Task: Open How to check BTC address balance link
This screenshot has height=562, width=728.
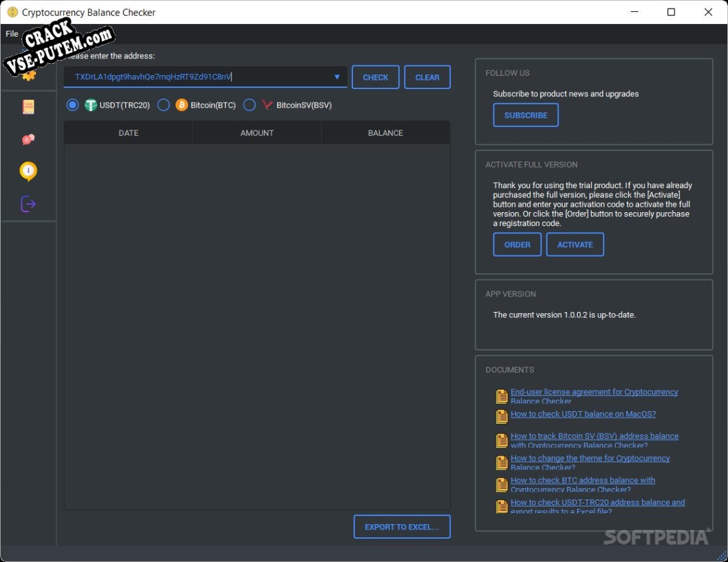Action: coord(582,484)
